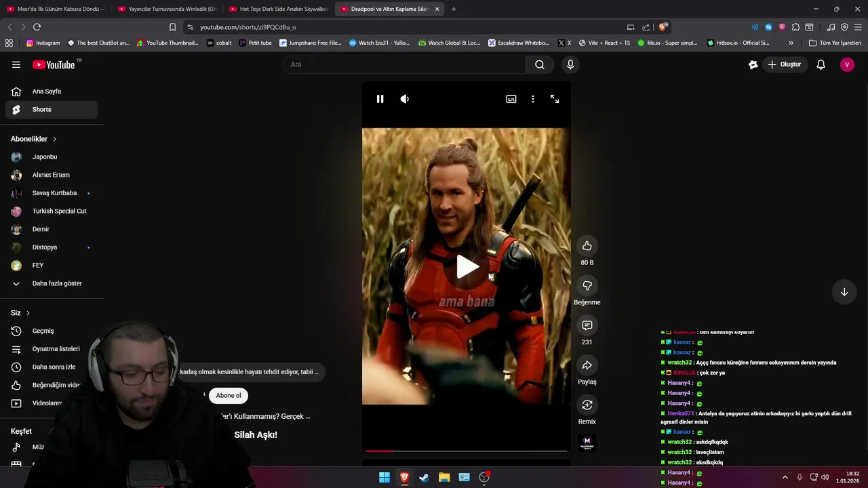This screenshot has width=868, height=488.
Task: Share the Short via Paylaş
Action: [587, 365]
